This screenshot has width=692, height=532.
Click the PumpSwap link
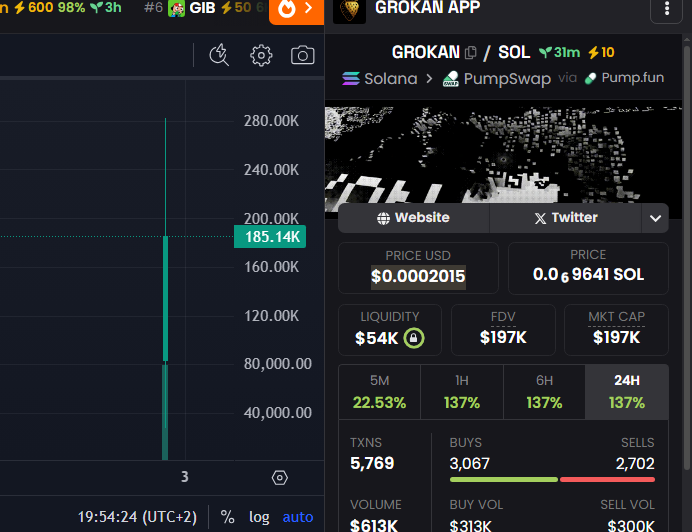(x=496, y=79)
